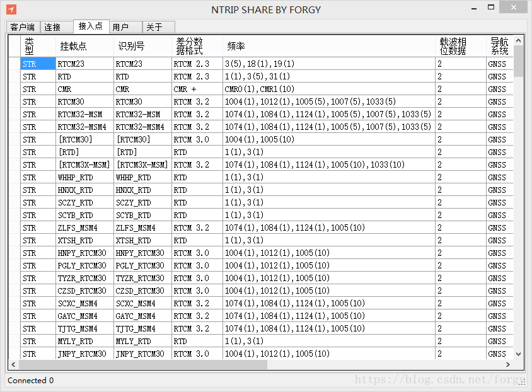The height and width of the screenshot is (392, 532).
Task: Click the horizontal scrollbar right arrow
Action: 508,364
